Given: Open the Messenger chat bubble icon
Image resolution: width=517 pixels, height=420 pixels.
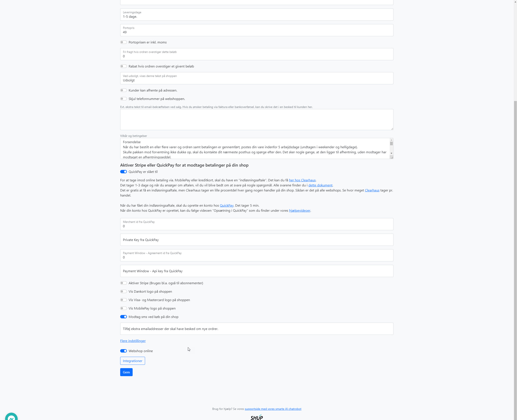Looking at the screenshot, I should (x=11, y=417).
